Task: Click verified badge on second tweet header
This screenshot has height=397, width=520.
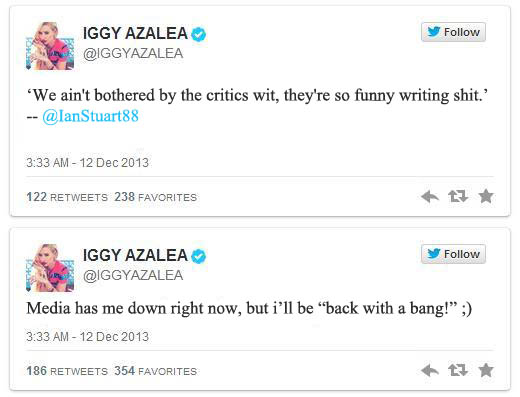Action: click(x=198, y=256)
